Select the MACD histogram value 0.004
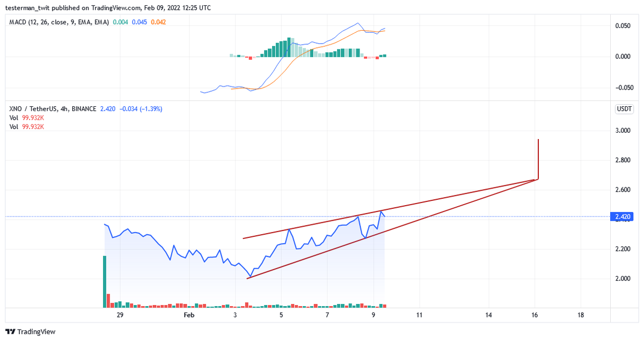 [121, 23]
